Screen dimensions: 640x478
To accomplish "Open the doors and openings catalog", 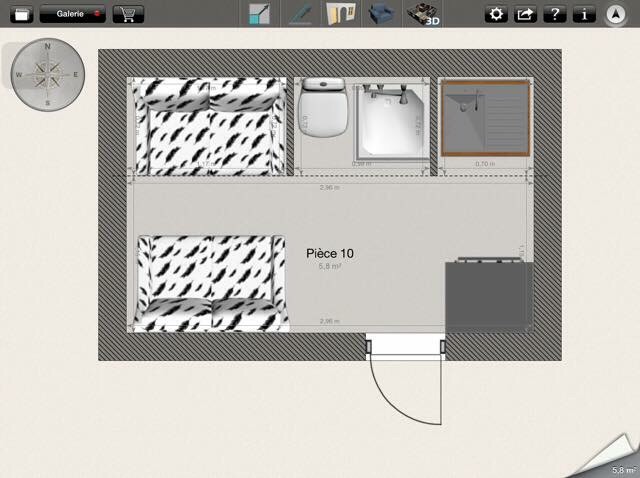I will (x=341, y=14).
